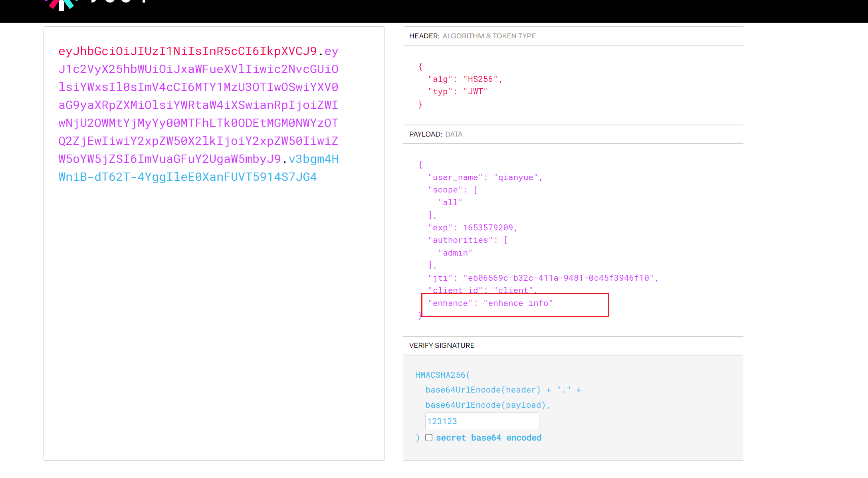Click the "scope": [ payload line
Image resolution: width=868 pixels, height=478 pixels.
pos(453,190)
